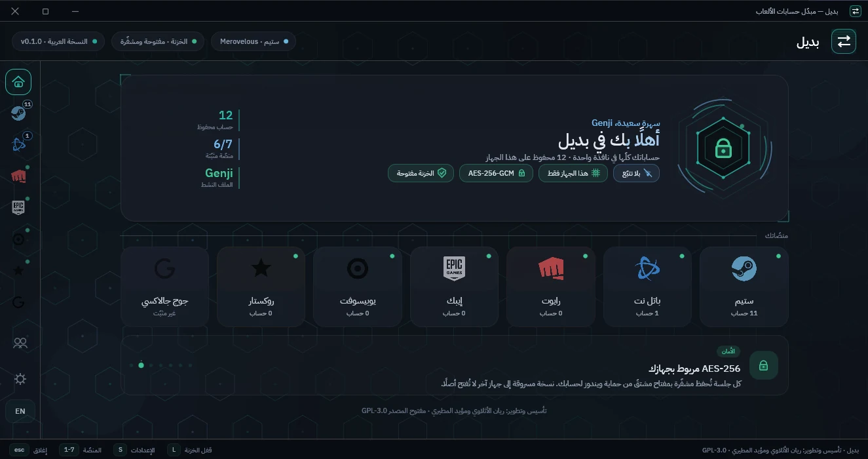
Task: Select the Ubisoft sidebar icon
Action: (18, 239)
